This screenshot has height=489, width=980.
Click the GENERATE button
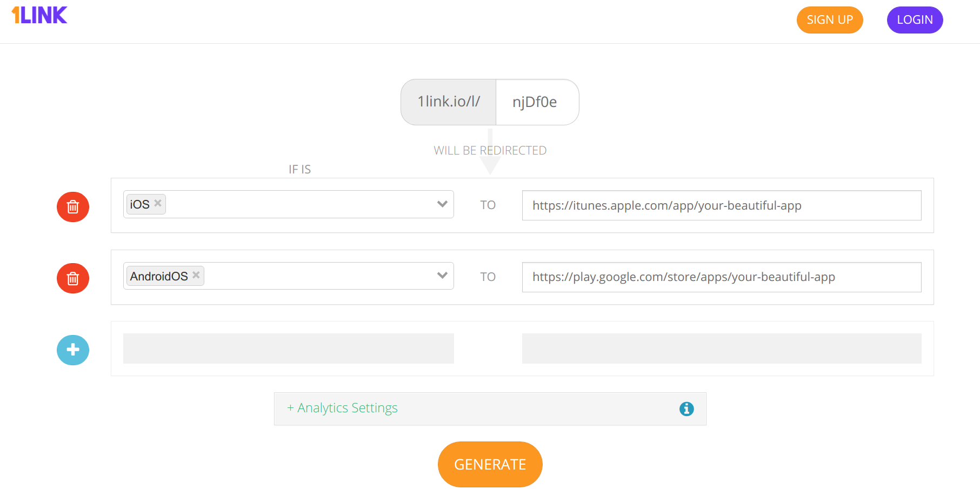point(490,464)
